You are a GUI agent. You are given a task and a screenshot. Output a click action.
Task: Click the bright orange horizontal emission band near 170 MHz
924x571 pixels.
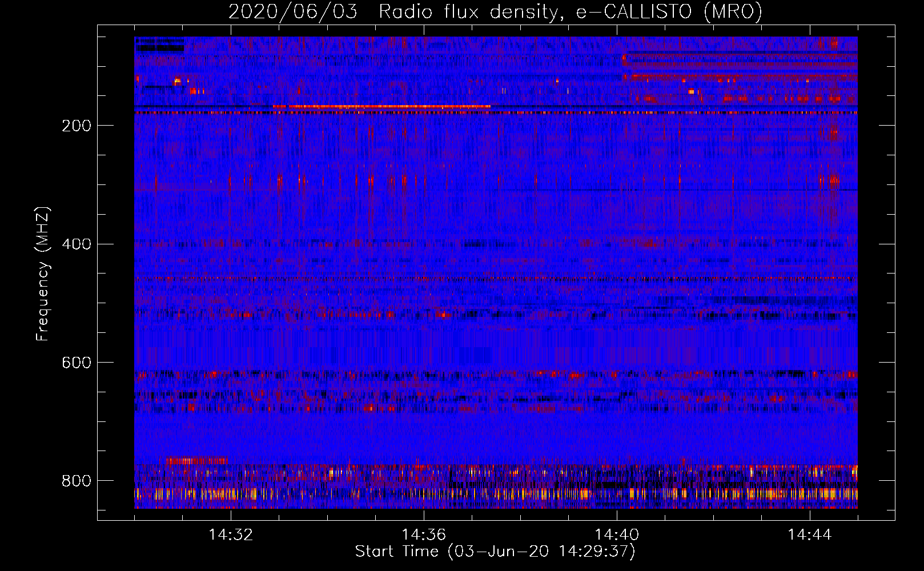(381, 107)
